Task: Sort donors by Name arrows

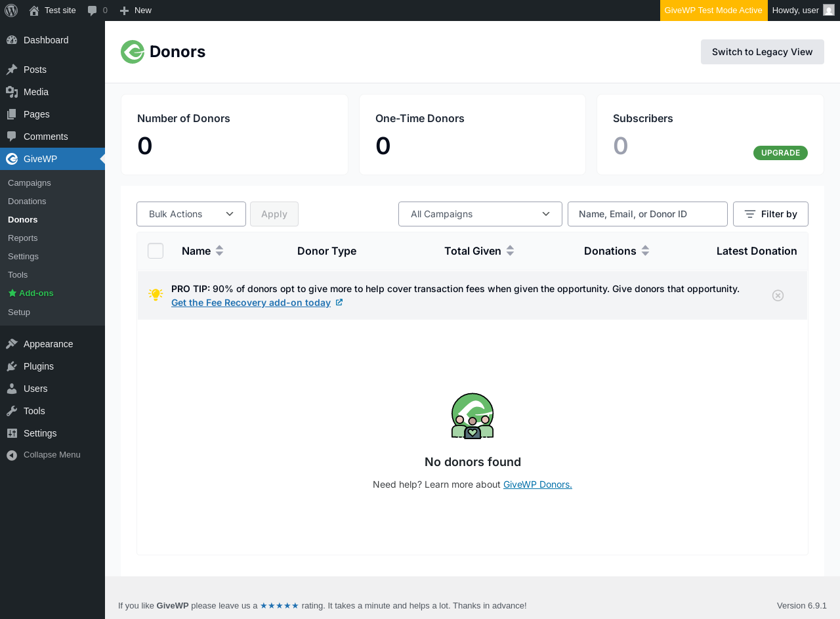Action: [x=219, y=251]
